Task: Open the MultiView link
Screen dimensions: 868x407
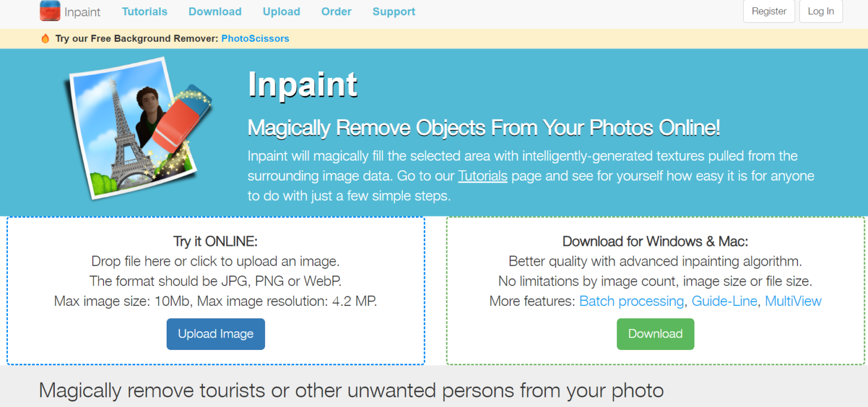Action: tap(793, 301)
